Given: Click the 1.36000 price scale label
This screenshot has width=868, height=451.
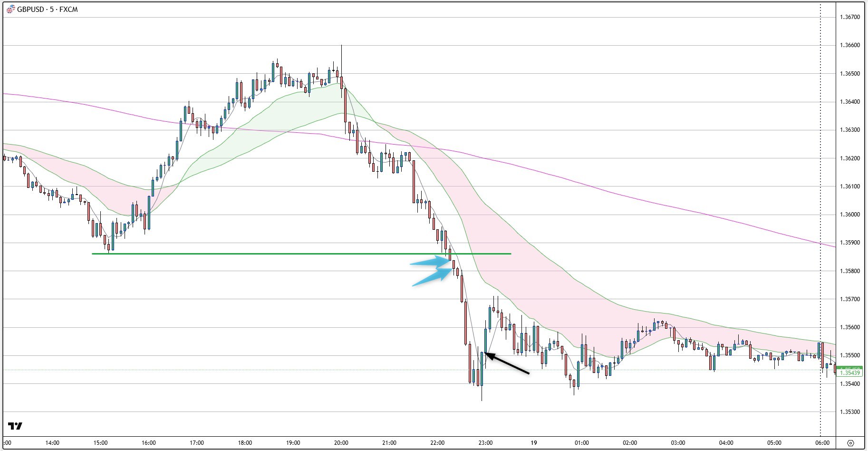Looking at the screenshot, I should (849, 215).
